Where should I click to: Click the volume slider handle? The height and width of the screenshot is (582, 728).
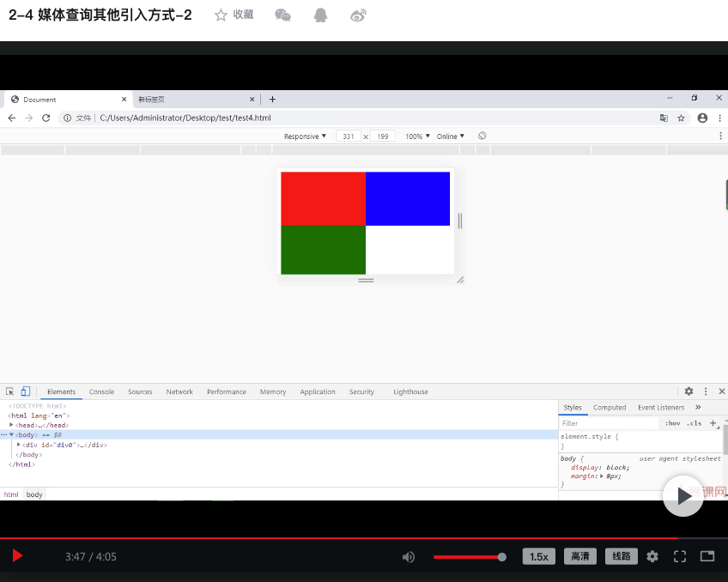[502, 557]
